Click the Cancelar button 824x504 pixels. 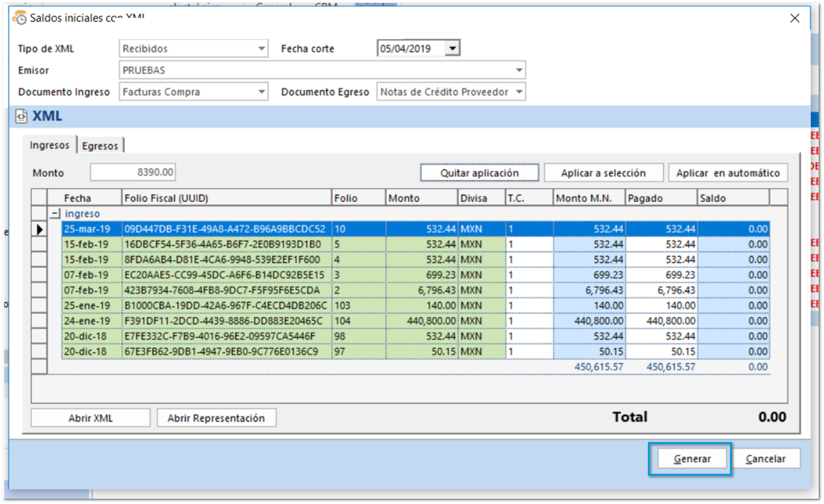click(x=766, y=459)
